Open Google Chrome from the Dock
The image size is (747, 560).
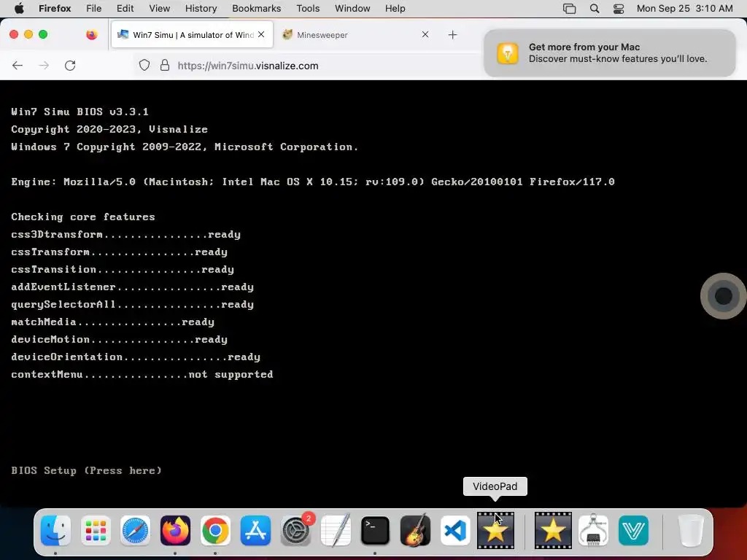tap(215, 530)
